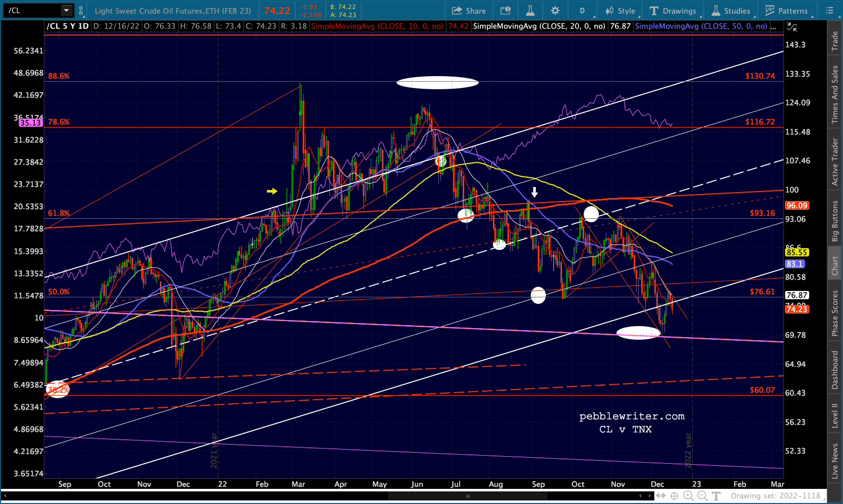
Task: Click the 85.55 yellow price bubble
Action: click(x=797, y=253)
